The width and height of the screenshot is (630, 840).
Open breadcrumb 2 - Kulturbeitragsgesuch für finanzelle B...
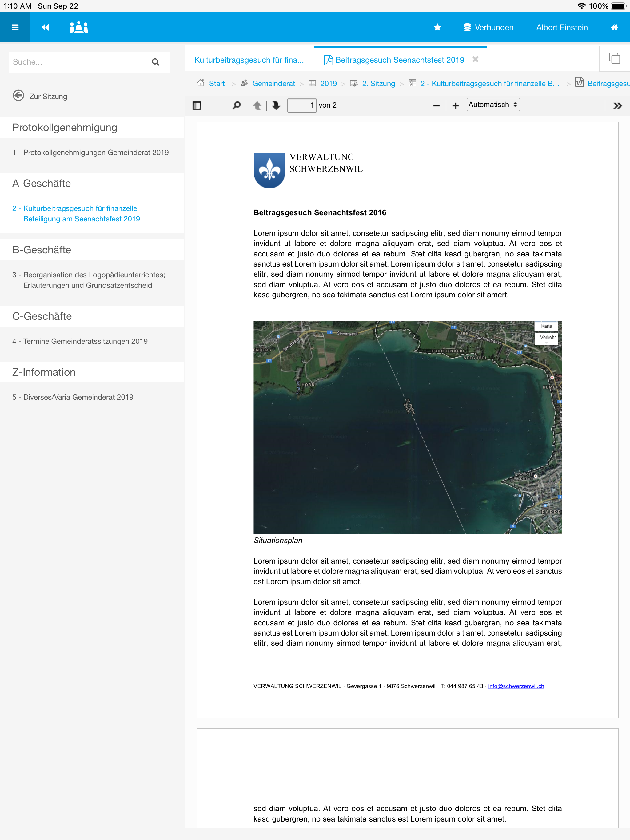(x=484, y=83)
